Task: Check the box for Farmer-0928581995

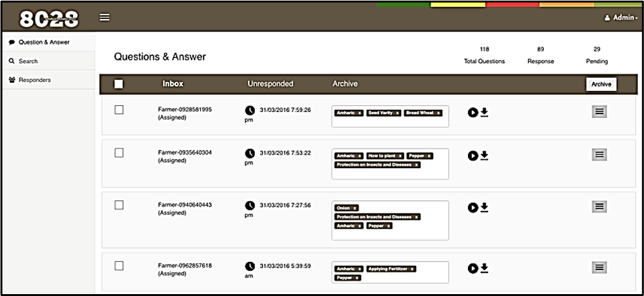Action: pos(119,110)
